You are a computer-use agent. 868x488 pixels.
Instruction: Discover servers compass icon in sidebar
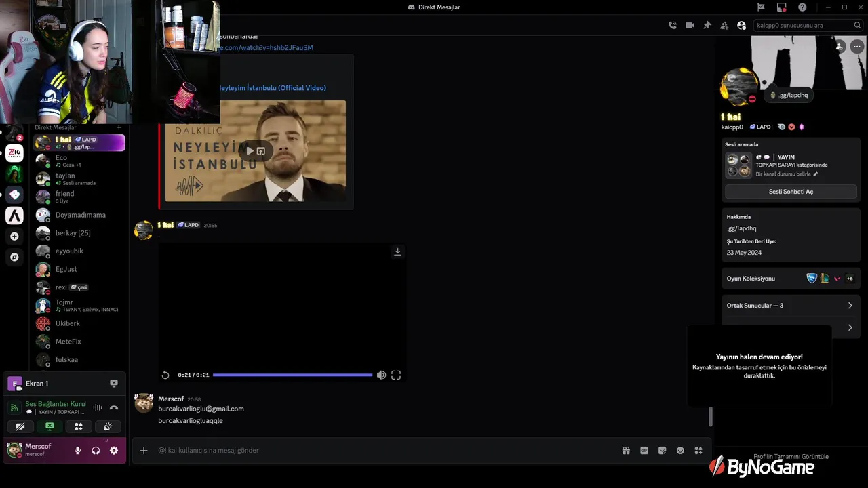[x=14, y=257]
